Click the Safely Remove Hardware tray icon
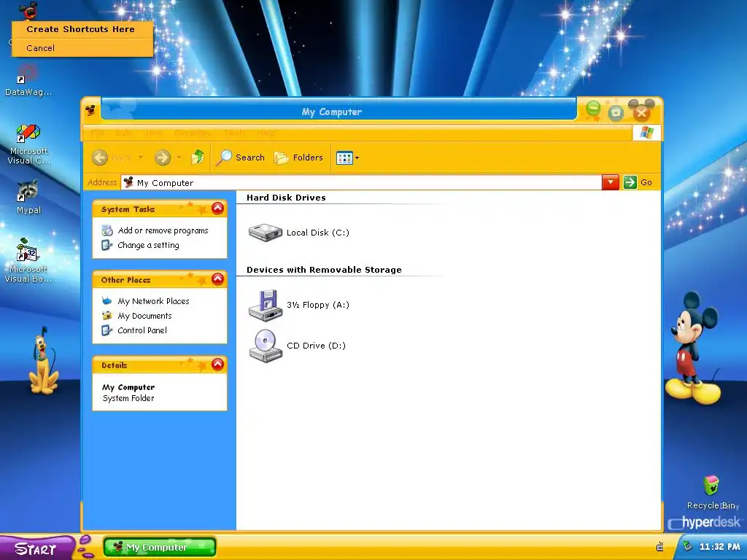Screen dimensions: 747x560 coord(687,545)
